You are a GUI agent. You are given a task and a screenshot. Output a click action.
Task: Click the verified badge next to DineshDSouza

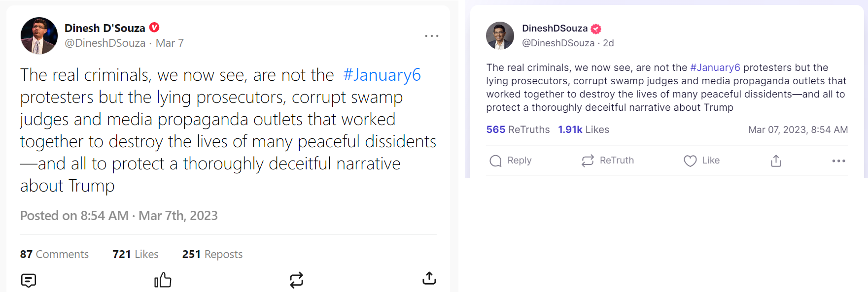click(x=596, y=29)
